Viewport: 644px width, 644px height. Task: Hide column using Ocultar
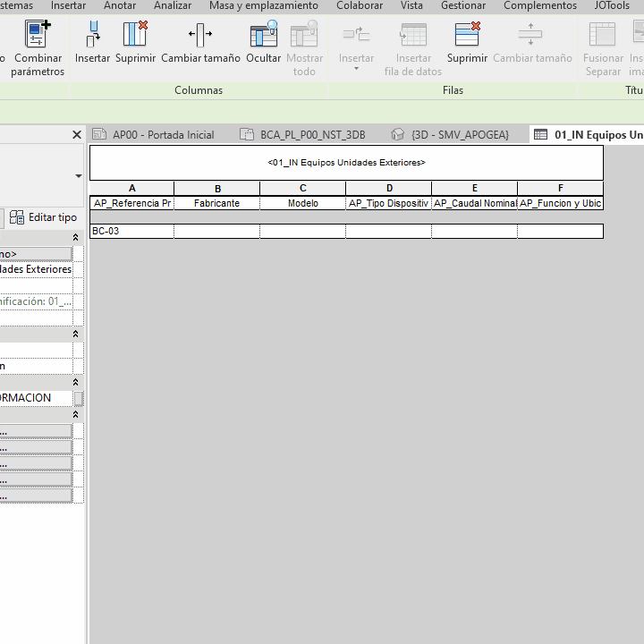click(x=263, y=43)
